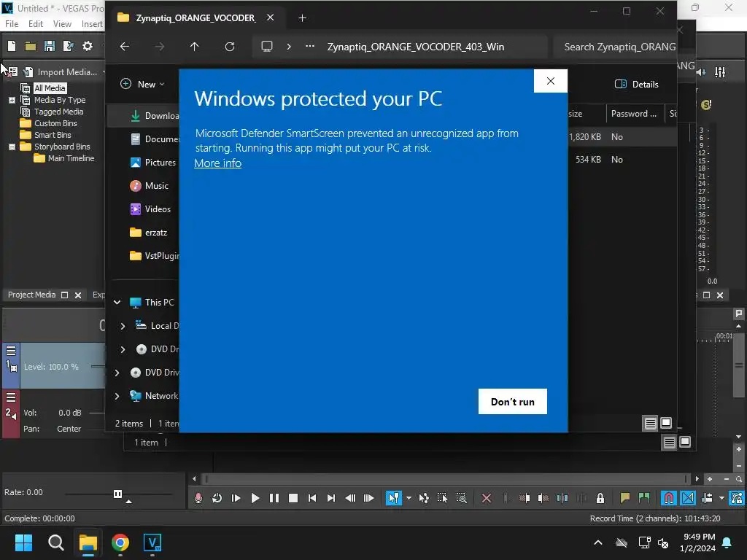Open the View menu in VEGAS

[x=62, y=24]
